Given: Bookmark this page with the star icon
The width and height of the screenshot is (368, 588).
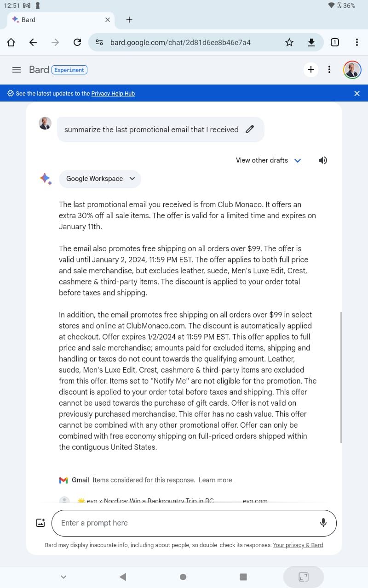Looking at the screenshot, I should (x=289, y=42).
